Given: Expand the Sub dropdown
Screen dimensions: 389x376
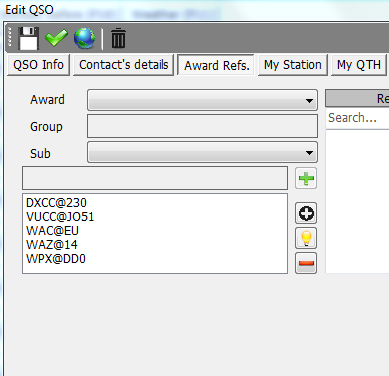Looking at the screenshot, I should pos(202,152).
